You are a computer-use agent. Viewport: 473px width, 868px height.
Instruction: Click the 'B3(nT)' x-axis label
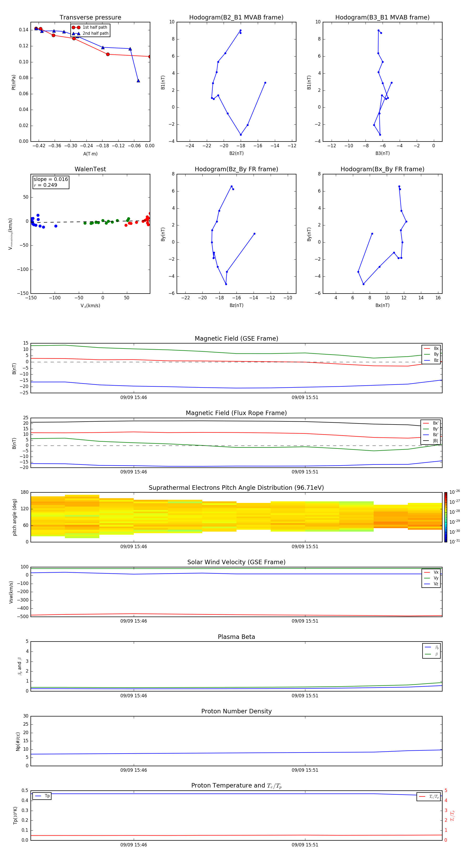click(382, 153)
